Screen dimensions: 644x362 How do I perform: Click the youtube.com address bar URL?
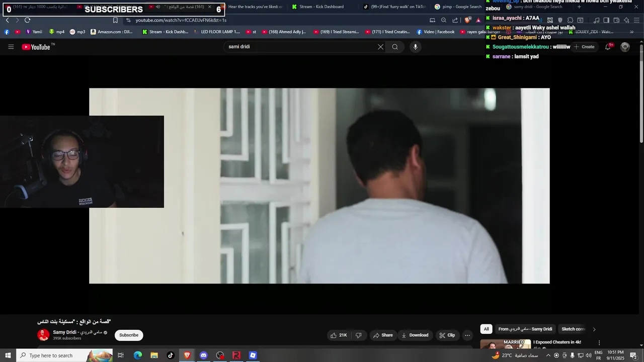tap(181, 20)
